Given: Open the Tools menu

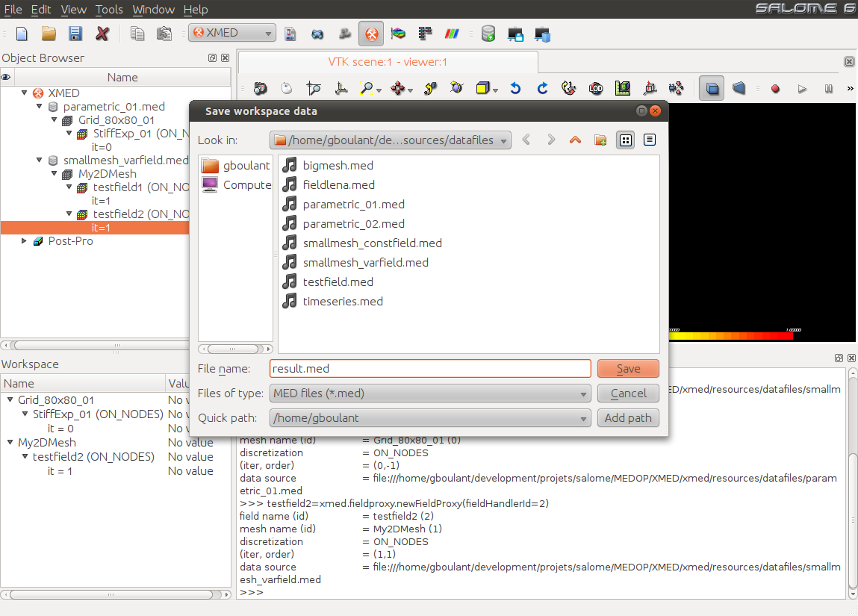Looking at the screenshot, I should pyautogui.click(x=109, y=9).
